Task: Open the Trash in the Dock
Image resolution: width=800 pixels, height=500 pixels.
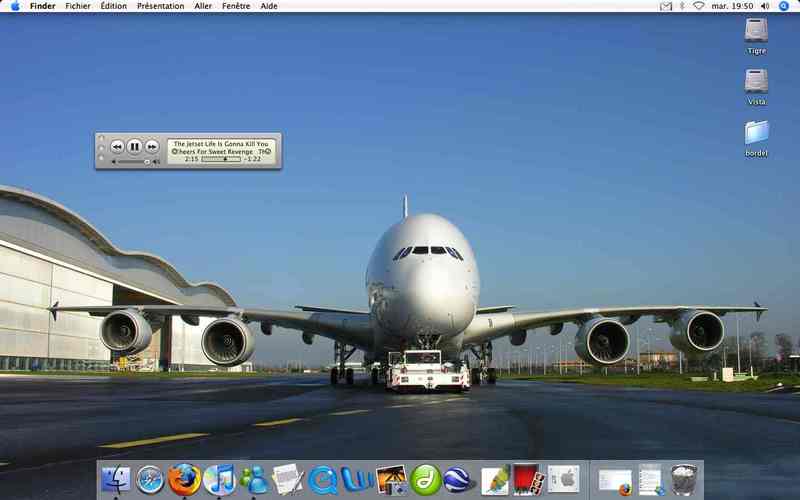Action: 684,480
